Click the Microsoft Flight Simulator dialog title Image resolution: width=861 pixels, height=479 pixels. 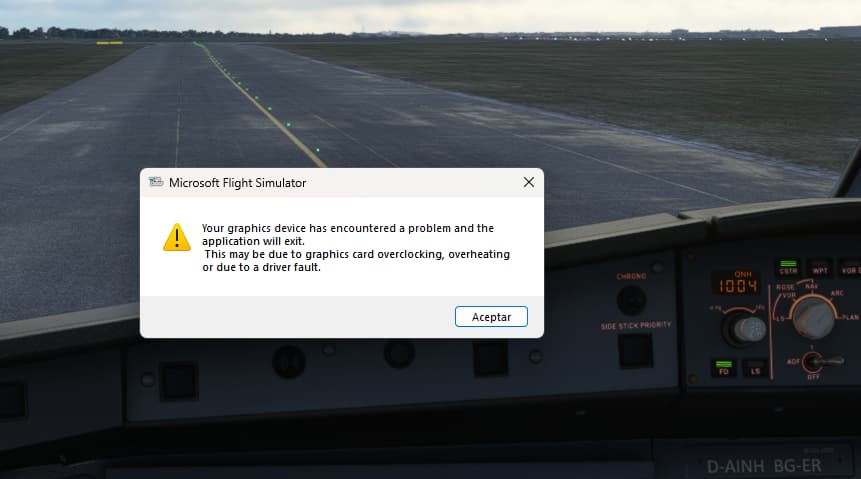pos(237,183)
